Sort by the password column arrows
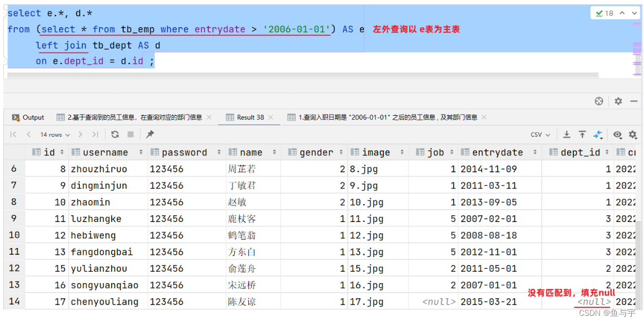644x322 pixels. [x=220, y=153]
